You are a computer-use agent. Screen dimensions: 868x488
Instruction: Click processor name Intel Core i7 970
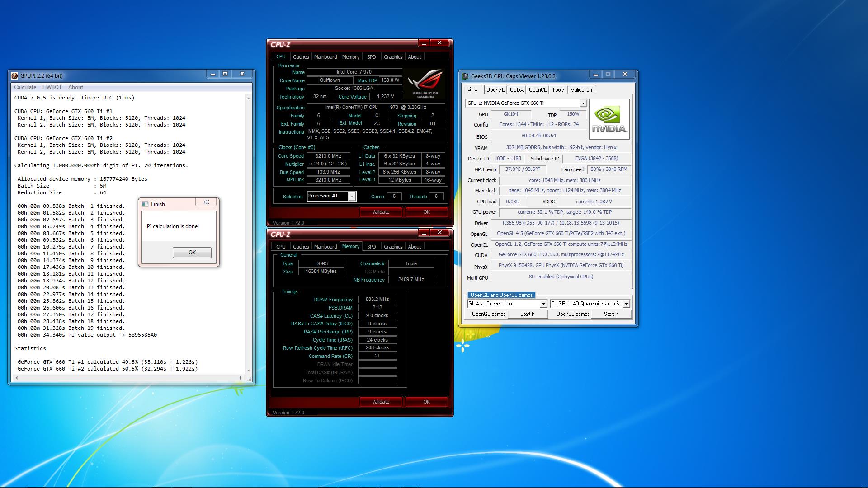(354, 72)
